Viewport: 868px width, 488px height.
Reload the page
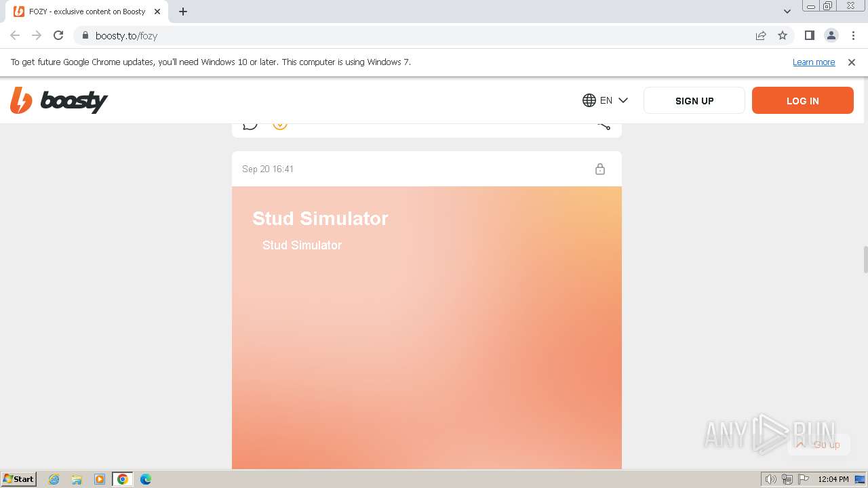[58, 35]
